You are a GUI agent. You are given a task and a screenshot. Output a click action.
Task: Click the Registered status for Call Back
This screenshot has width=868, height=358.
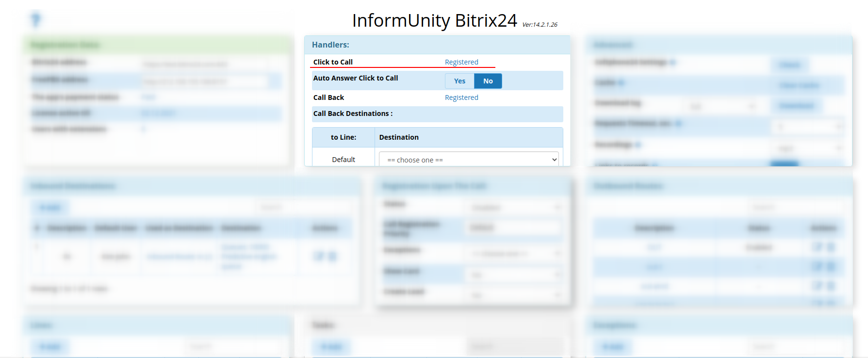[x=461, y=98]
